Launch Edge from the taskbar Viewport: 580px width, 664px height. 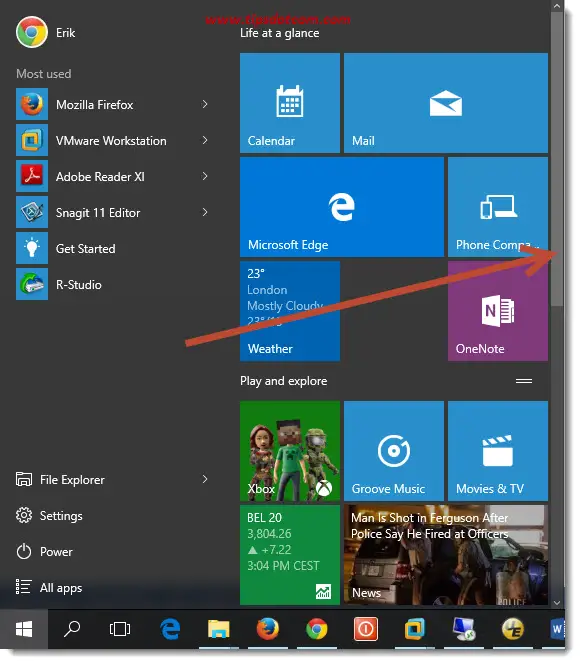tap(170, 629)
